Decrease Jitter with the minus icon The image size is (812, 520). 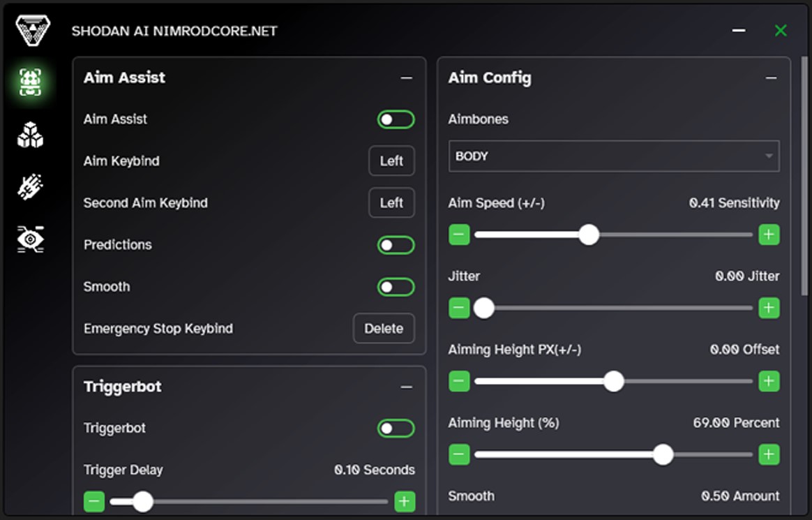point(459,308)
